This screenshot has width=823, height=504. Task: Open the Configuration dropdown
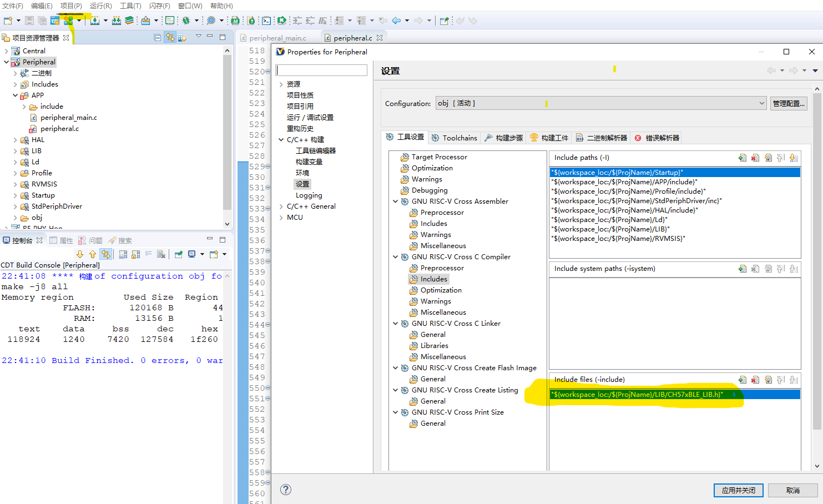601,103
